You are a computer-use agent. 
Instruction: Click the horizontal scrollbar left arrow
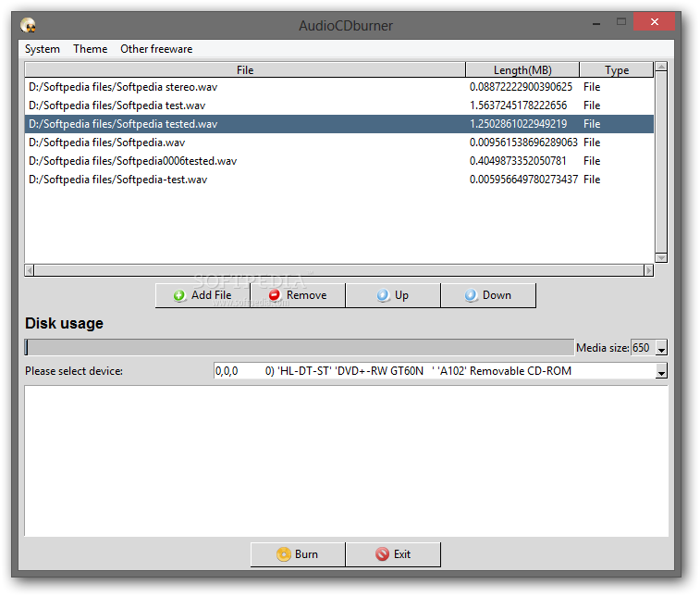point(30,270)
